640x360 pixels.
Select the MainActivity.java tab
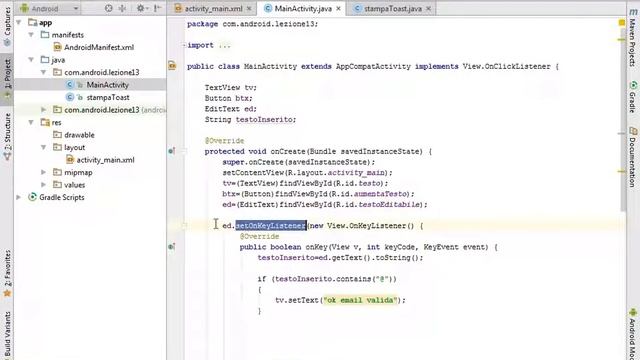pos(302,9)
